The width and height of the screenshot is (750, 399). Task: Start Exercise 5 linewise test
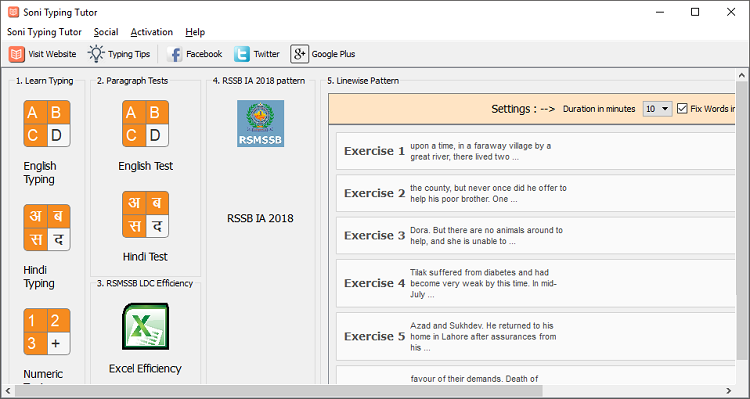tap(535, 336)
